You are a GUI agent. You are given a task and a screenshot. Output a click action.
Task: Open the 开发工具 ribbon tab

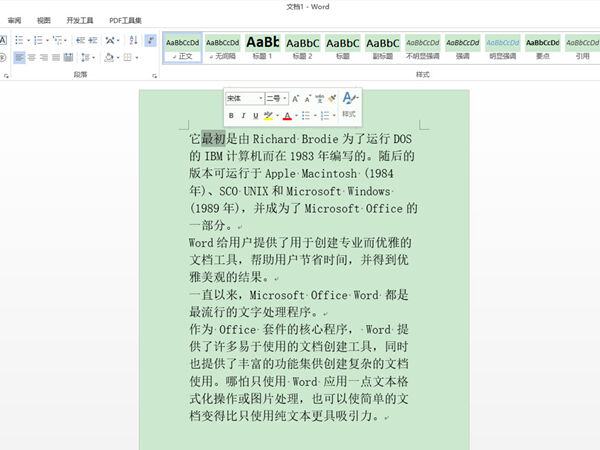coord(80,20)
